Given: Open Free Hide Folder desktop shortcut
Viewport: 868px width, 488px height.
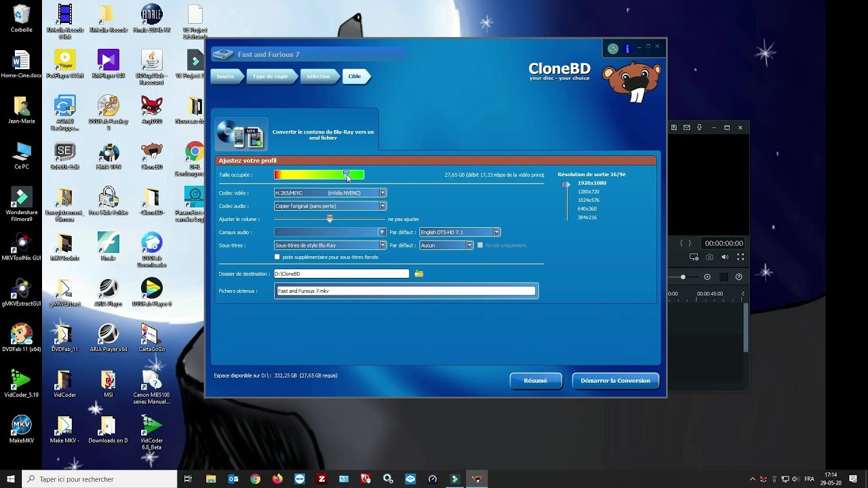Looking at the screenshot, I should [108, 201].
